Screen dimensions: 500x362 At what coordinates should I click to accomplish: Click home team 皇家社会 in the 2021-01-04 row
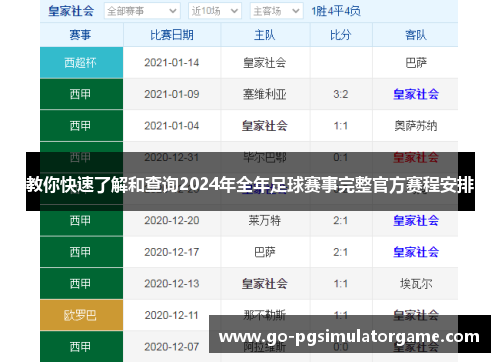tap(265, 126)
